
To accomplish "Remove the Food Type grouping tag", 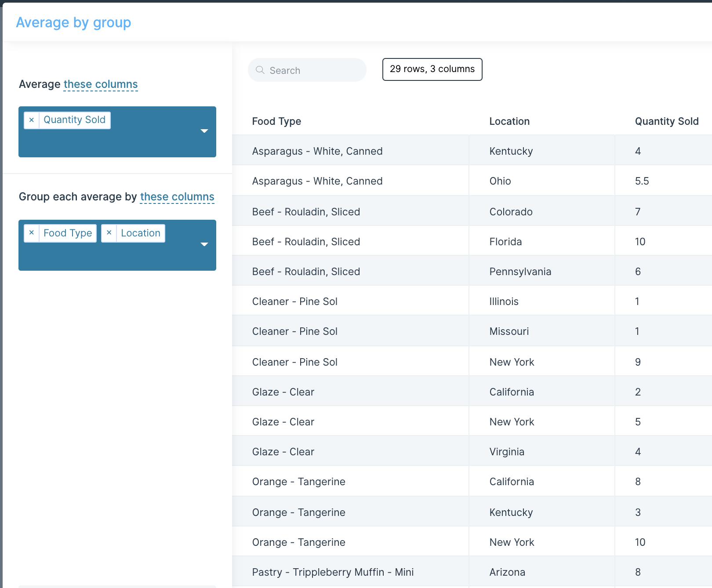I will pyautogui.click(x=32, y=233).
